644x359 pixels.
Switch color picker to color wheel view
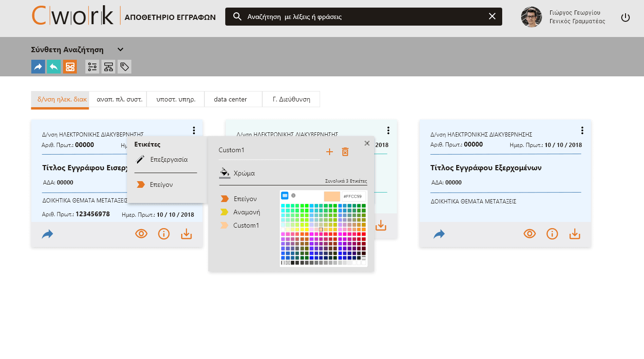pos(294,195)
